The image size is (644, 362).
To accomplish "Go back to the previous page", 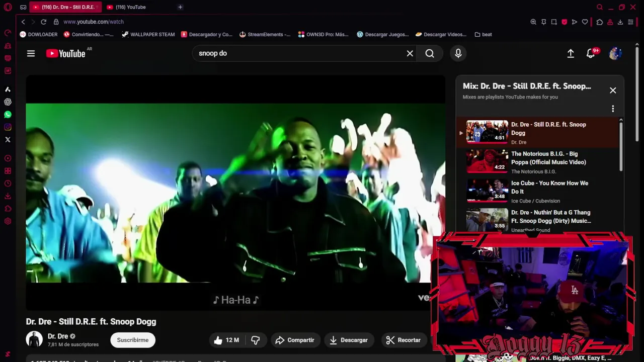I will pyautogui.click(x=23, y=22).
